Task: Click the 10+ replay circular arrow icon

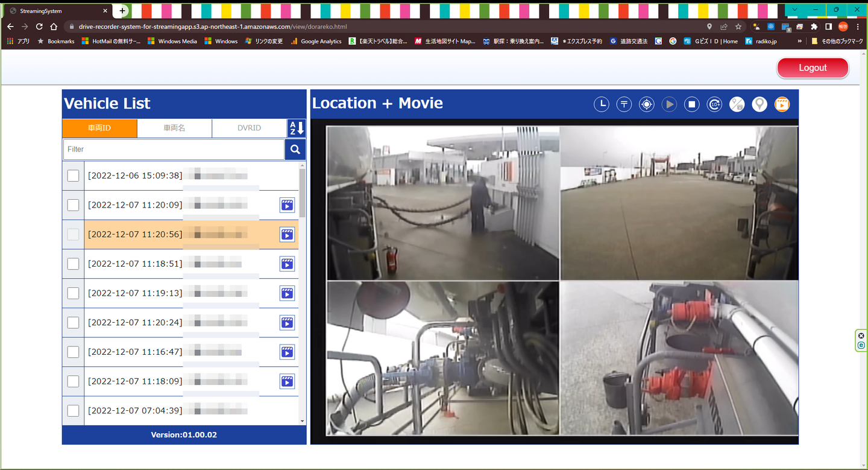Action: (714, 104)
